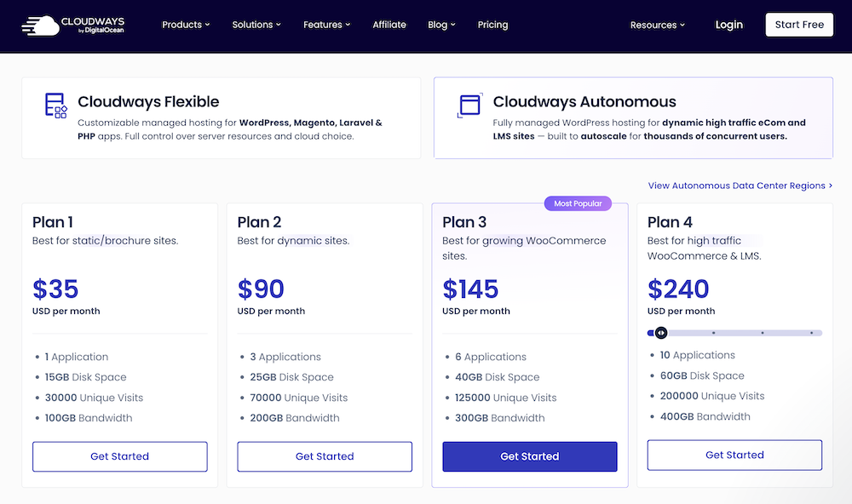Click '200GB Bandwidth' in Plan 2
The image size is (852, 504).
295,418
